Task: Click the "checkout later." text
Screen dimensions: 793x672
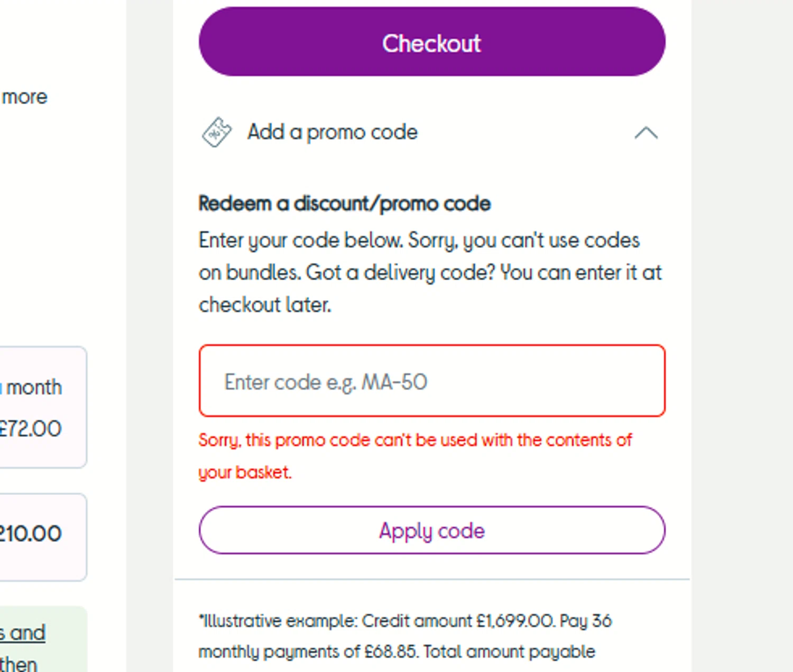Action: (265, 305)
